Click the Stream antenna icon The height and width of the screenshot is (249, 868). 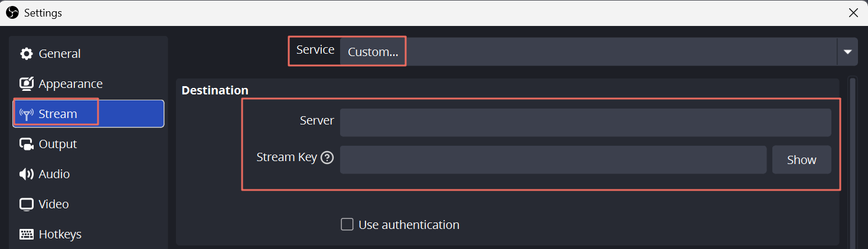click(x=27, y=114)
